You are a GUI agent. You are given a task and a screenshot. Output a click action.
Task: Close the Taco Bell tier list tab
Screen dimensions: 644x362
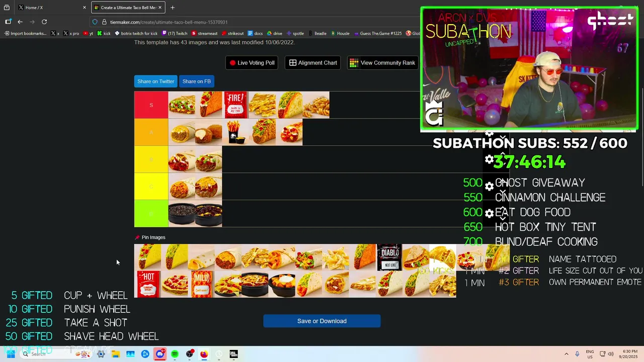[x=160, y=8]
